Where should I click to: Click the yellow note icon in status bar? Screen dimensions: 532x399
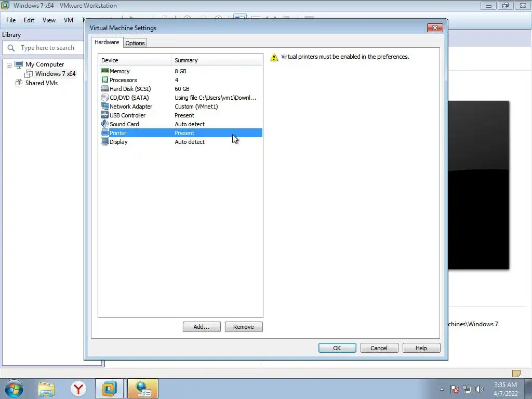[x=516, y=373]
